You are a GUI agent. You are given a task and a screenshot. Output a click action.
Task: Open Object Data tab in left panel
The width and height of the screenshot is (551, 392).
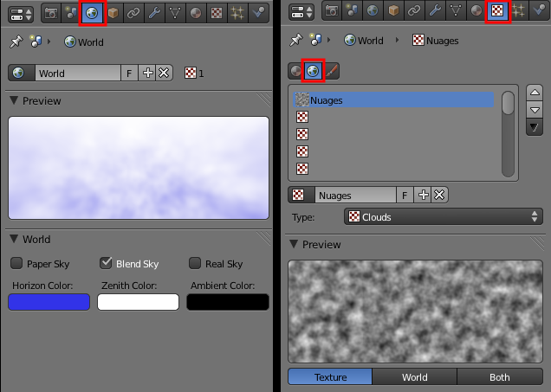(x=175, y=13)
